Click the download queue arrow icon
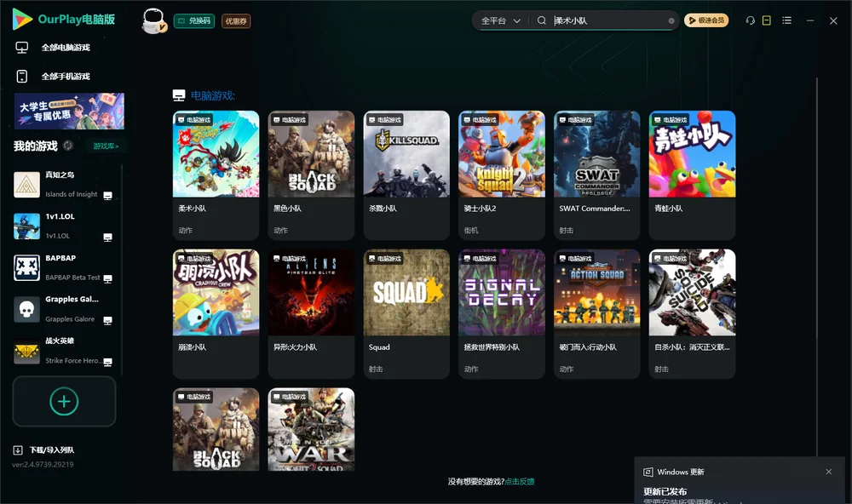 [18, 450]
